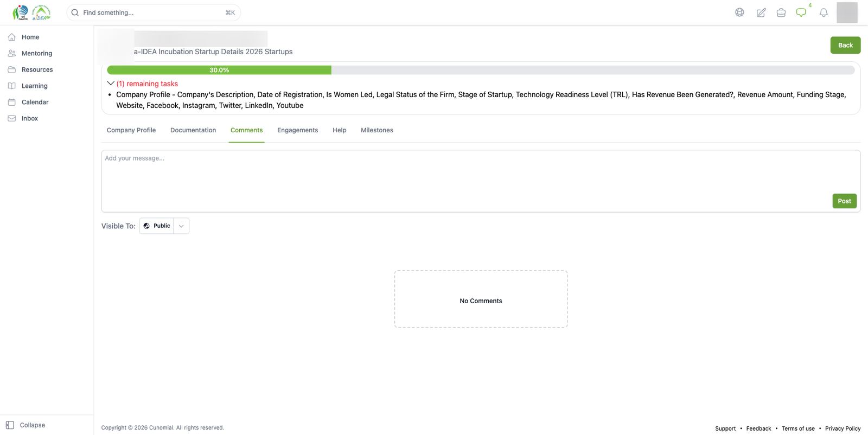This screenshot has height=435, width=868.
Task: Open the Support footer link
Action: pyautogui.click(x=725, y=428)
